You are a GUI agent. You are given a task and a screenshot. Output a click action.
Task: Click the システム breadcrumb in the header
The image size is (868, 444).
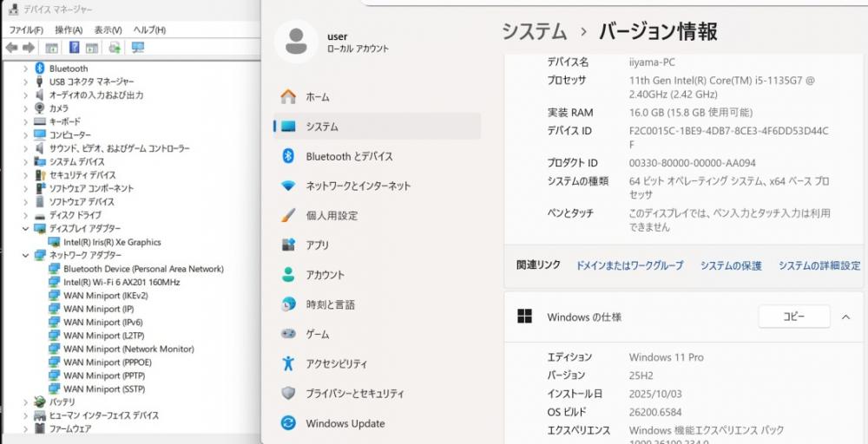coord(534,32)
